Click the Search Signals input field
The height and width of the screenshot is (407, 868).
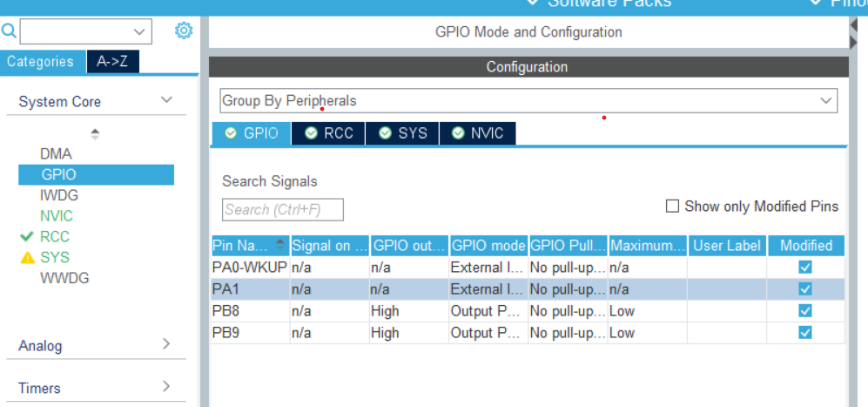pos(283,209)
